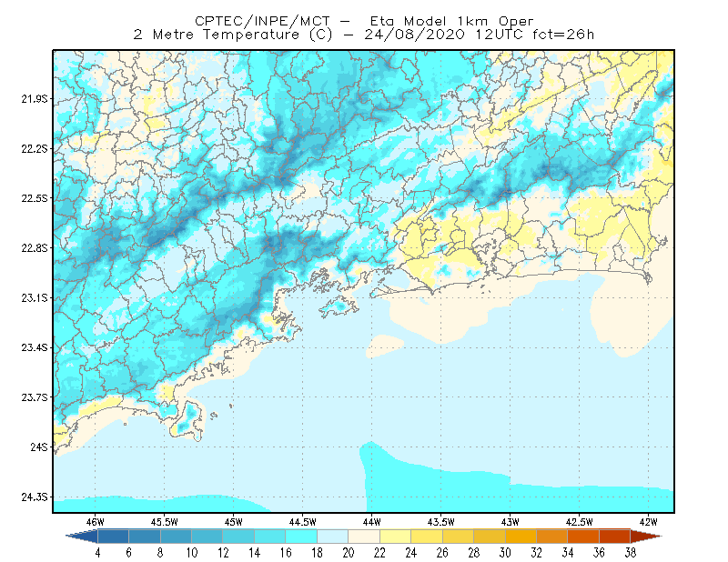Select the 22.8S latitude axis label
The image size is (728, 562).
pyautogui.click(x=34, y=248)
